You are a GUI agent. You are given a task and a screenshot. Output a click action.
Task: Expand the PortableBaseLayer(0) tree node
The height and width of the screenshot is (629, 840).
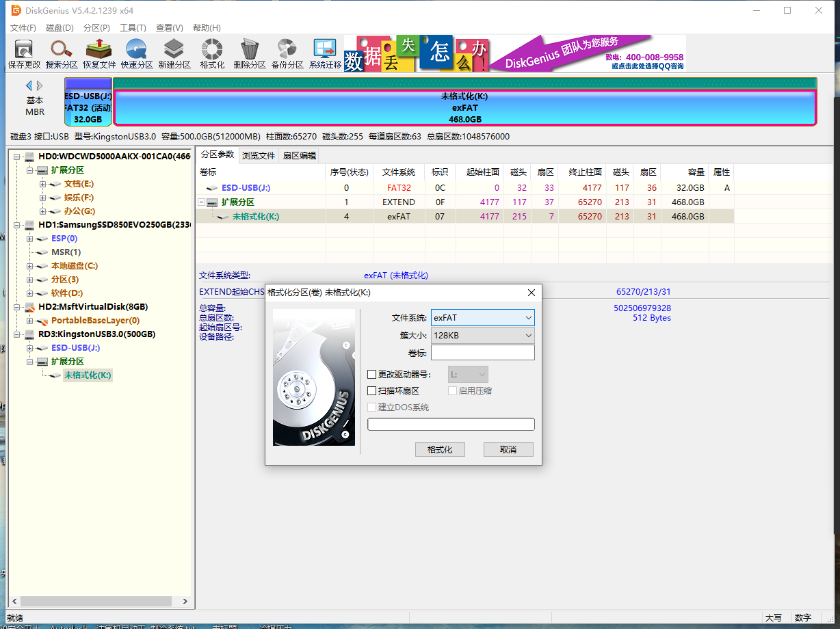pos(31,321)
